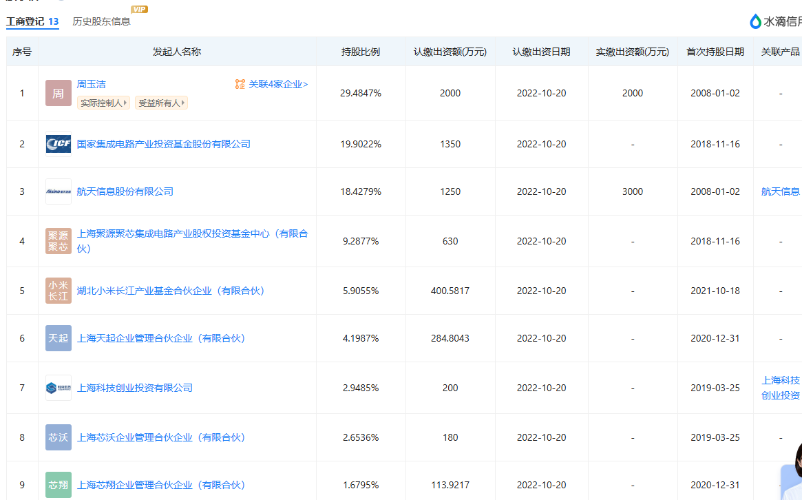The width and height of the screenshot is (802, 500).
Task: Open 上海芯沃企业管理合伙企业 link
Action: [x=161, y=438]
